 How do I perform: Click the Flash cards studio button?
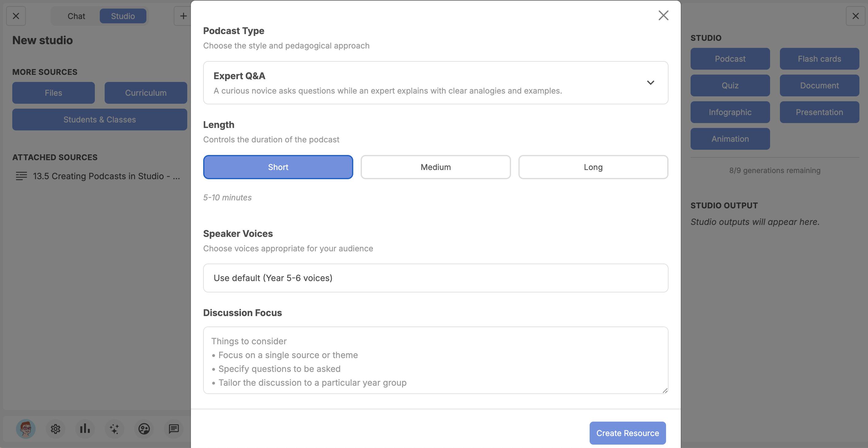(x=819, y=59)
